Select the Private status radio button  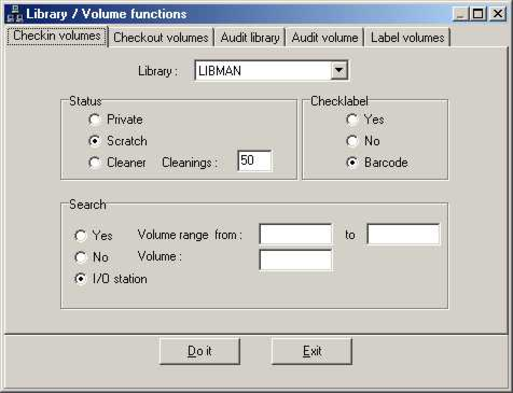point(116,119)
